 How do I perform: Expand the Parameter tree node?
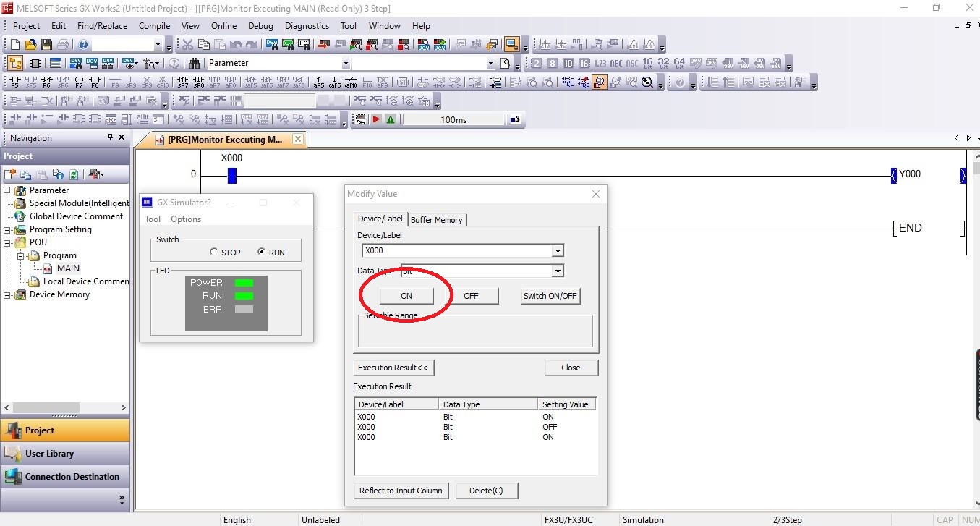pos(7,190)
